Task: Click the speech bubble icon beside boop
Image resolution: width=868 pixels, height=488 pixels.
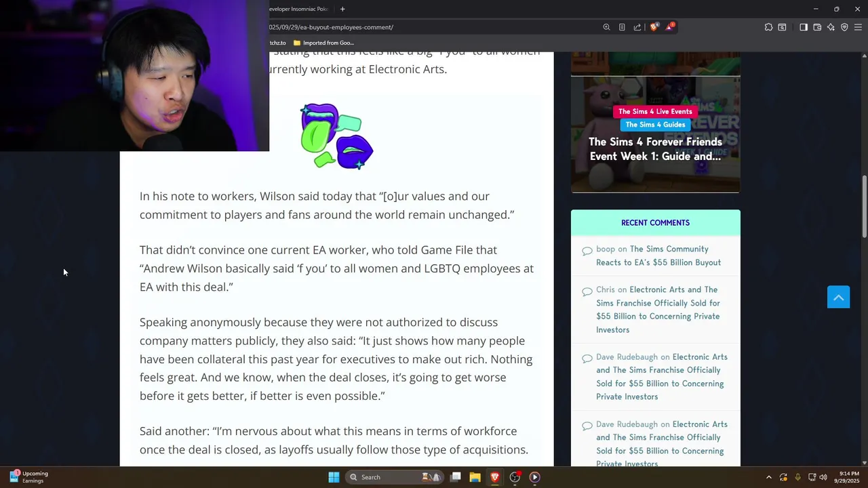Action: [x=587, y=251]
